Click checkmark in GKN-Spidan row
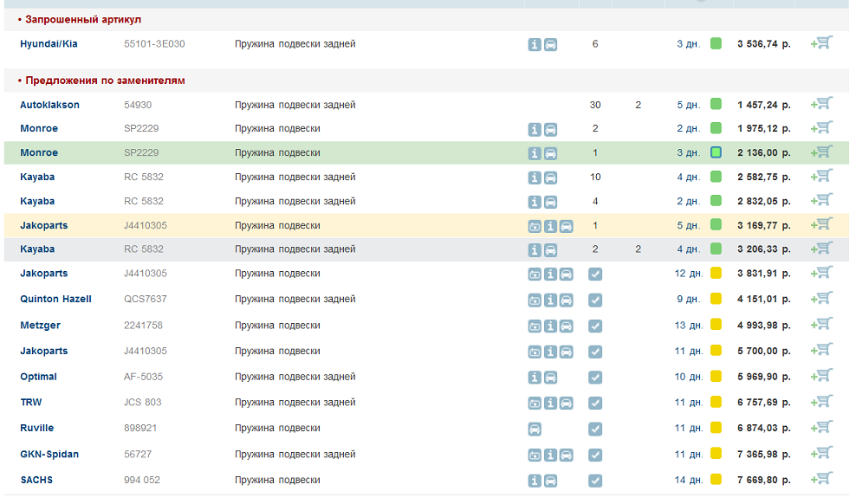The image size is (856, 504). point(595,455)
